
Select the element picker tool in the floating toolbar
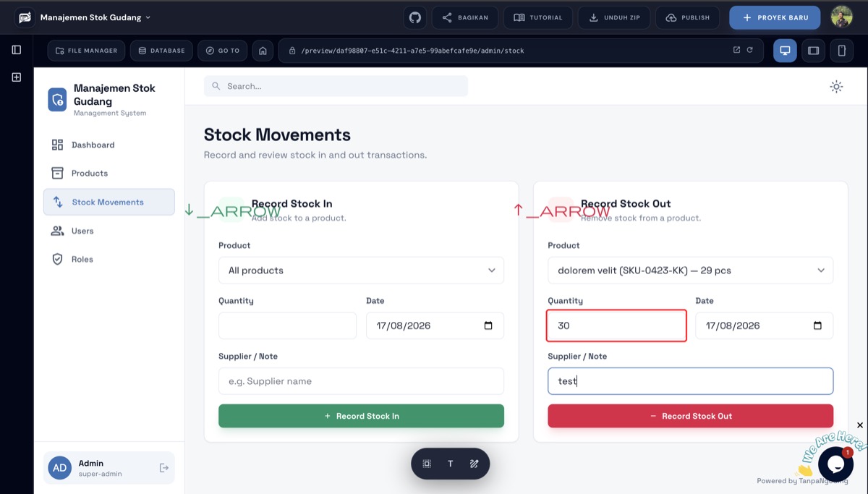tap(427, 464)
